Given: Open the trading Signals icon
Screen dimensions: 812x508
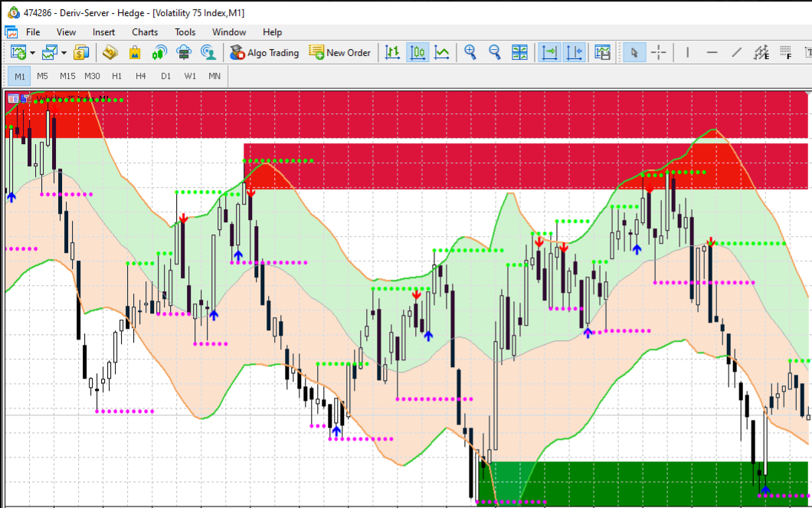Looking at the screenshot, I should pos(159,52).
